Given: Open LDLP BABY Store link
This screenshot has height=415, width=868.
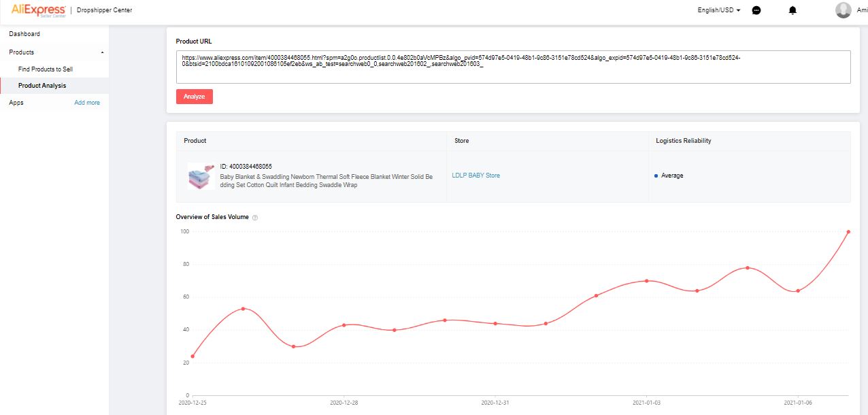Looking at the screenshot, I should point(476,176).
